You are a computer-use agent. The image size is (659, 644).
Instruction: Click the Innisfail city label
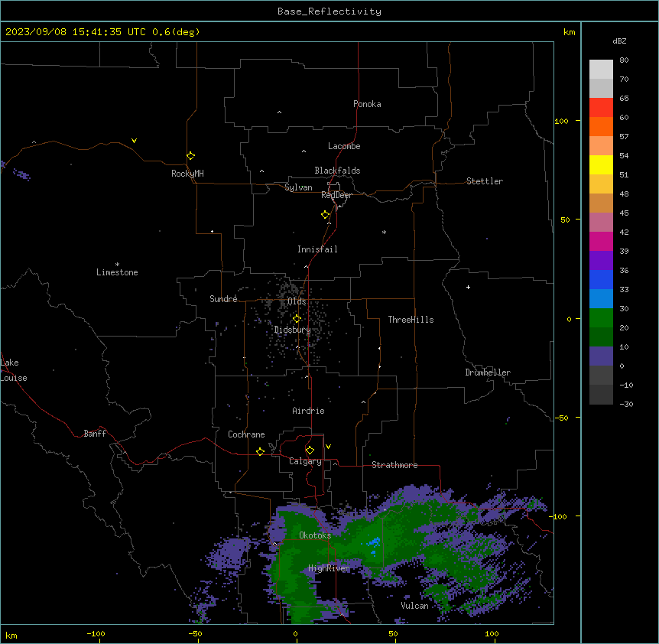(317, 249)
